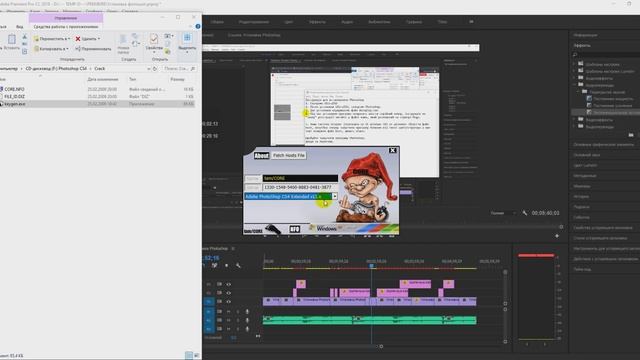Click the About button in the keygen window
Viewport: 640px width, 360px height.
pyautogui.click(x=261, y=156)
